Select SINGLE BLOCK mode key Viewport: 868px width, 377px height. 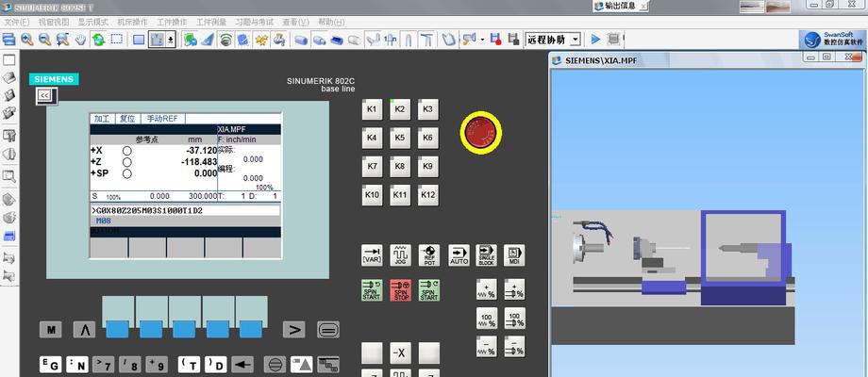pos(486,255)
